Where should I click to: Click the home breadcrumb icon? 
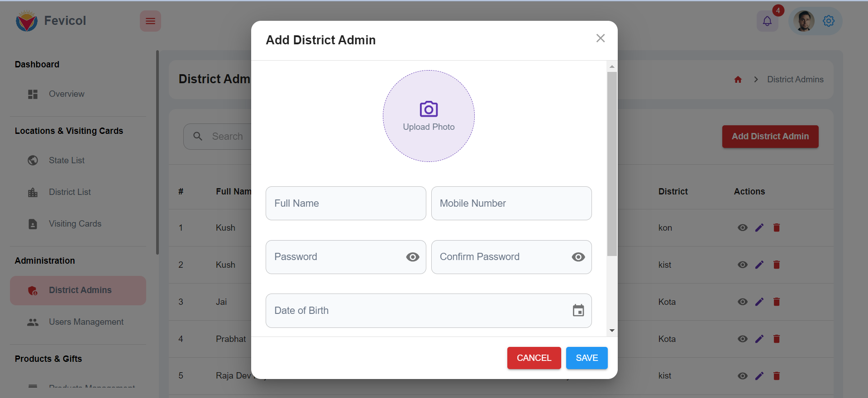click(x=738, y=80)
